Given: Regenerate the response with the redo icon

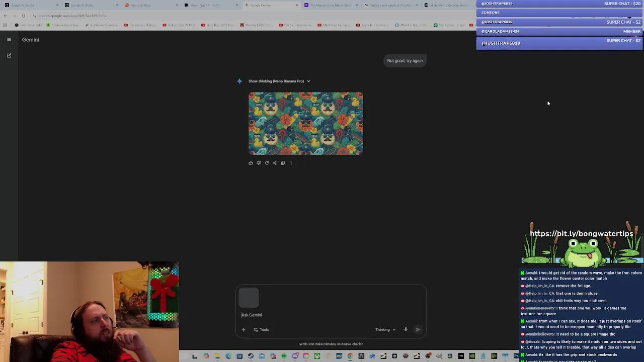Looking at the screenshot, I should coord(267,163).
